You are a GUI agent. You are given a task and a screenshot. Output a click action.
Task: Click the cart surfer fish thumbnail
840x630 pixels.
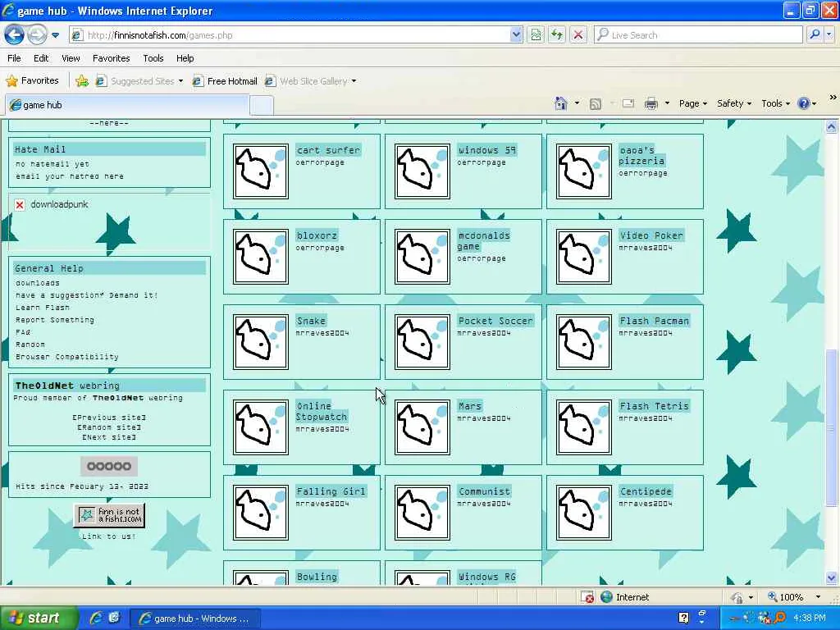point(261,171)
